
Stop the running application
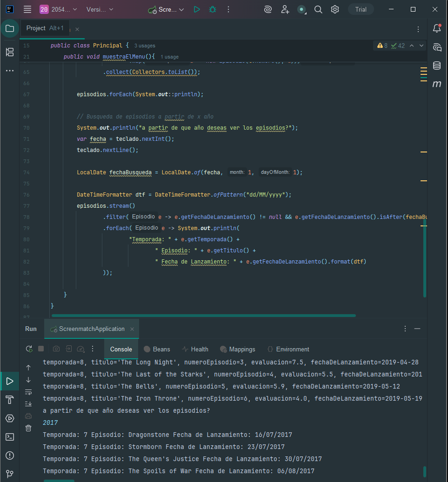tap(41, 349)
